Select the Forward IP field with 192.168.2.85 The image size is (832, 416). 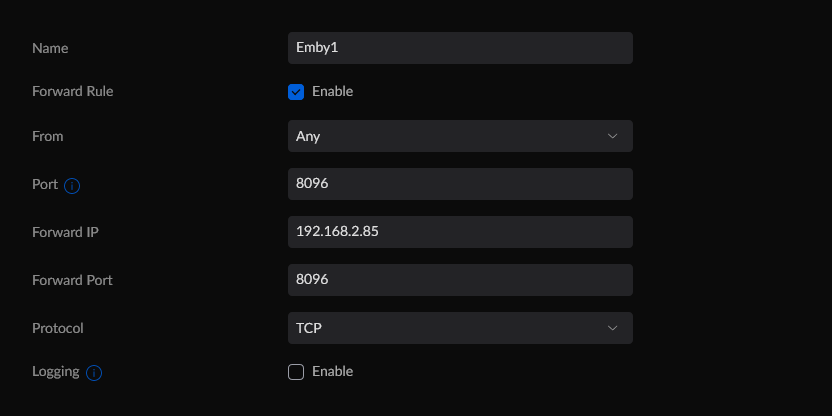pyautogui.click(x=459, y=232)
